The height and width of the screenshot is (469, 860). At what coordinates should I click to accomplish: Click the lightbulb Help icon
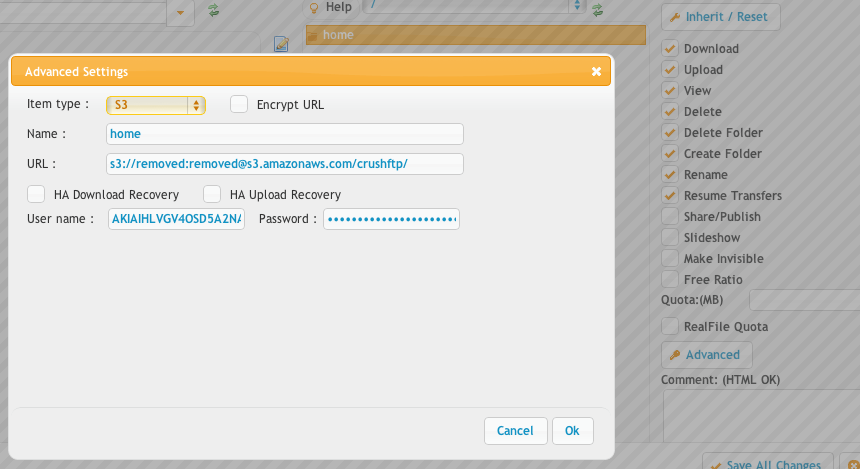coord(313,8)
